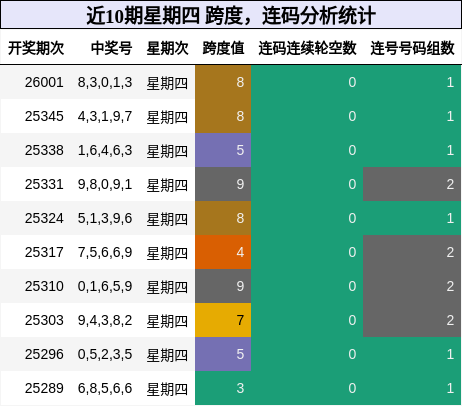The height and width of the screenshot is (406, 462).
Task: Click draw period 25296
Action: click(44, 354)
